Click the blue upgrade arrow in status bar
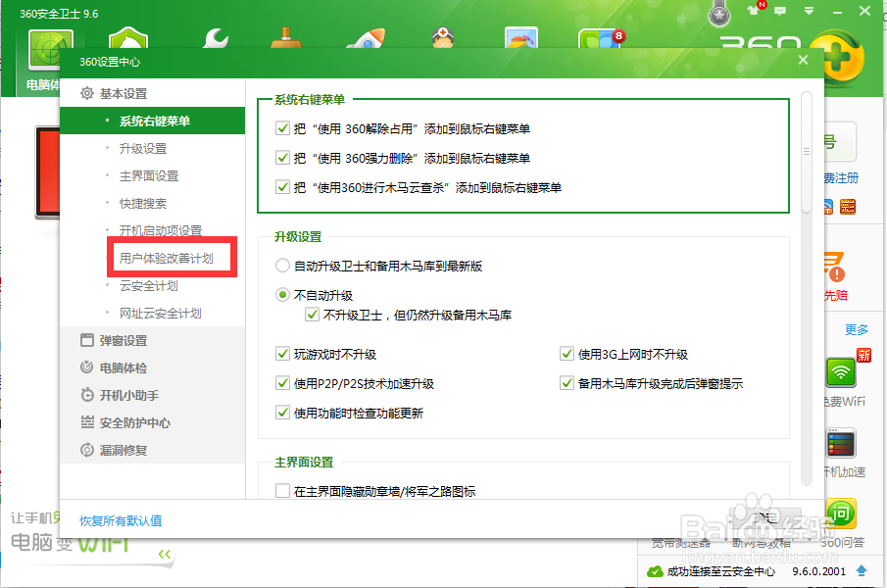This screenshot has width=887, height=588. click(862, 570)
